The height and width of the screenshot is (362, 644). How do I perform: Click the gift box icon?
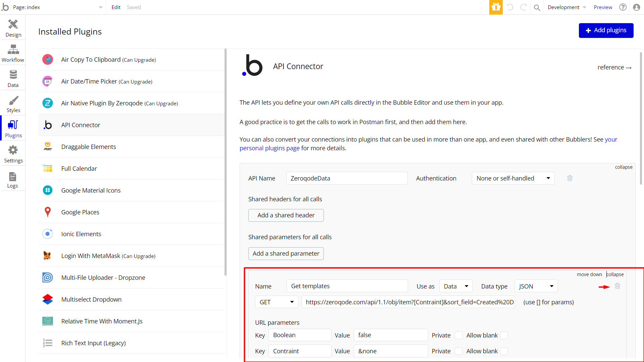496,7
